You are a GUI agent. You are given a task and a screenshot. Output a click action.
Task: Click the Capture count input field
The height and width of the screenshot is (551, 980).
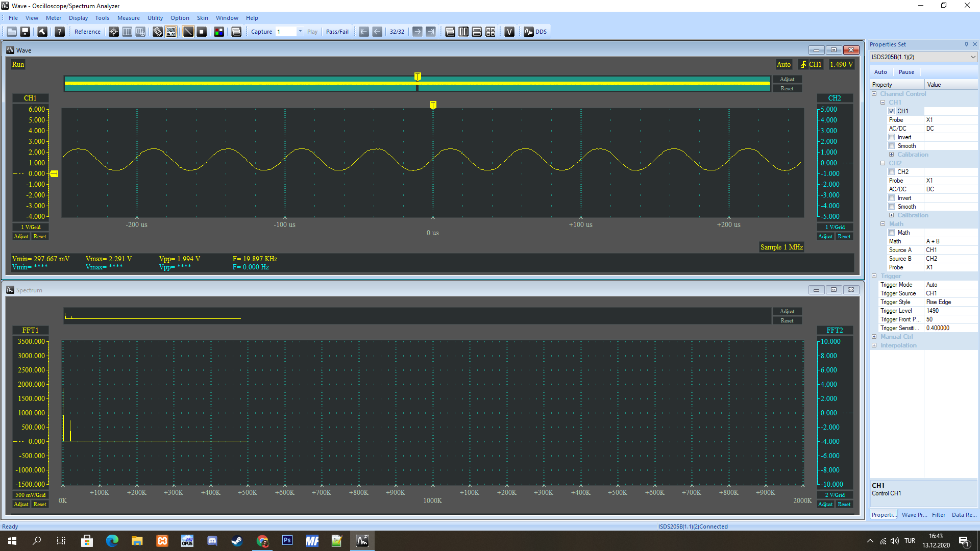(286, 32)
